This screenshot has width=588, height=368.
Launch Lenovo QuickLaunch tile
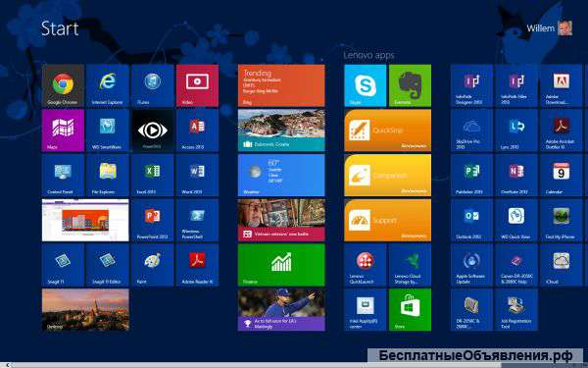pos(366,265)
